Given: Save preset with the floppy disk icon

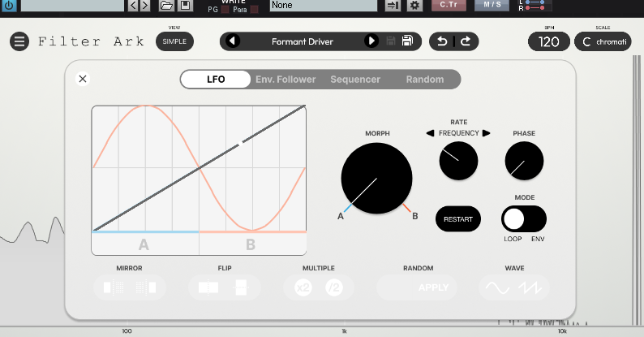Looking at the screenshot, I should coord(407,41).
